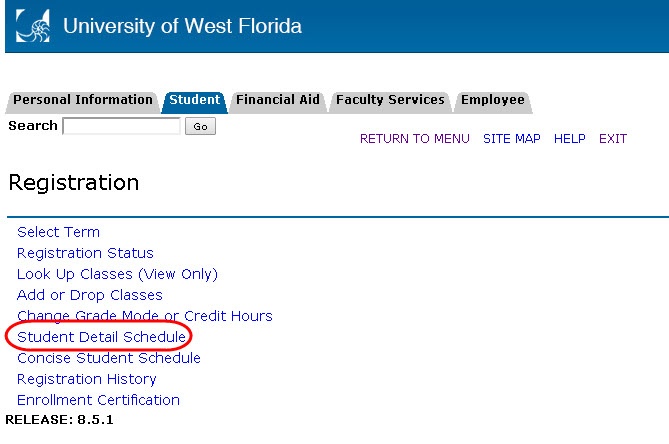Open Enrollment Certification link
The image size is (669, 444).
click(98, 400)
